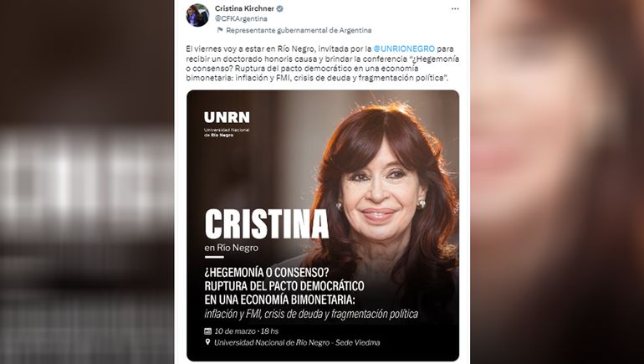Screen dimensions: 644x364
Task: Click the italic 'inflación y FMI' subtitle line
Action: [311, 315]
